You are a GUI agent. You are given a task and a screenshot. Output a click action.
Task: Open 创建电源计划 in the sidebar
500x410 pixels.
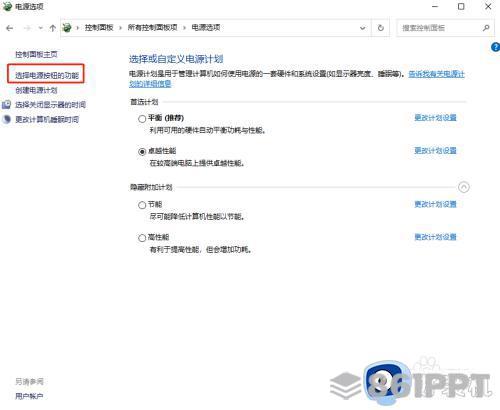click(36, 90)
